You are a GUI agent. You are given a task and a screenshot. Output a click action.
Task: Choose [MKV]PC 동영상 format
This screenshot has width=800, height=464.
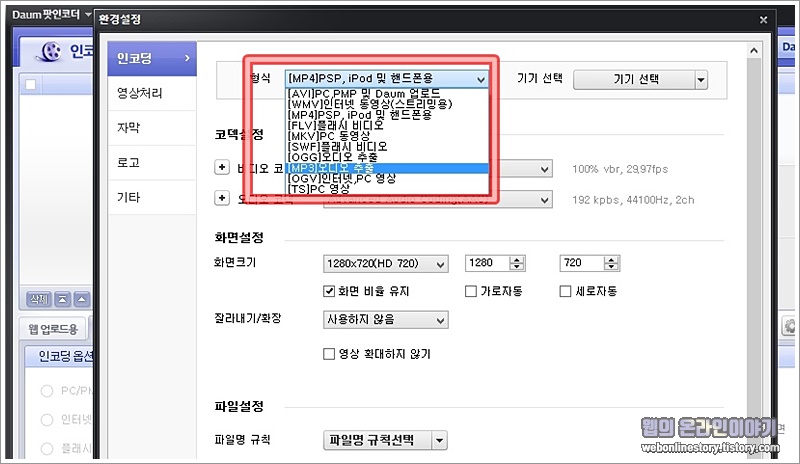[x=386, y=136]
